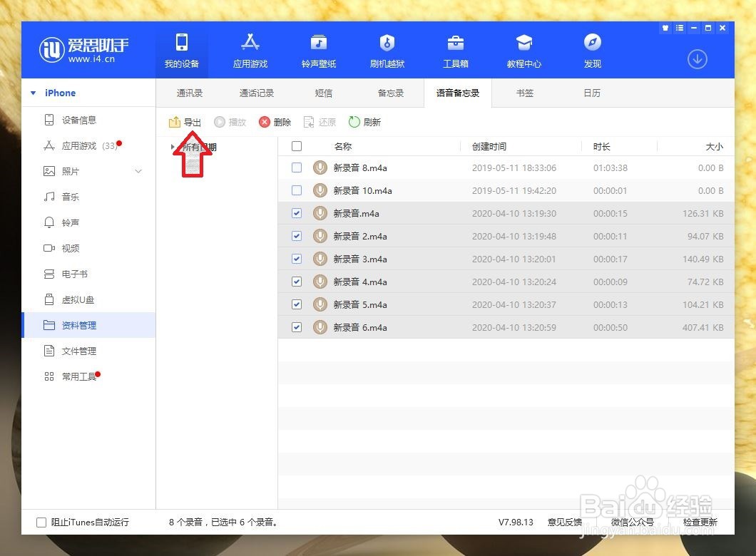
Task: Open the 工具箱 toolbox
Action: click(454, 50)
